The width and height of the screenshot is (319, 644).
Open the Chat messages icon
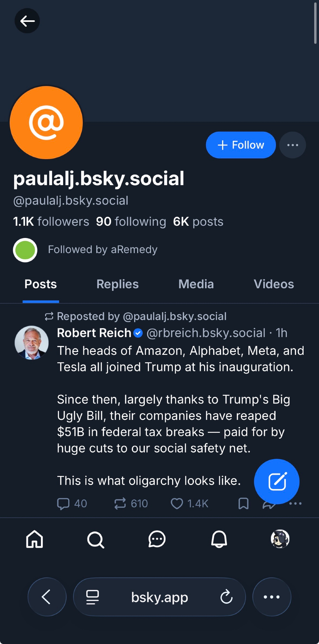[x=157, y=539]
